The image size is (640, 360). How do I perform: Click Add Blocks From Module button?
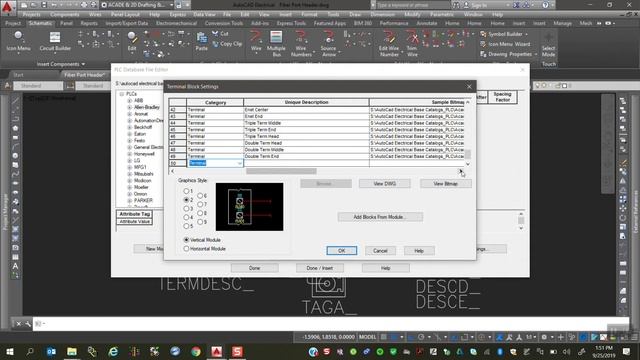tap(380, 217)
